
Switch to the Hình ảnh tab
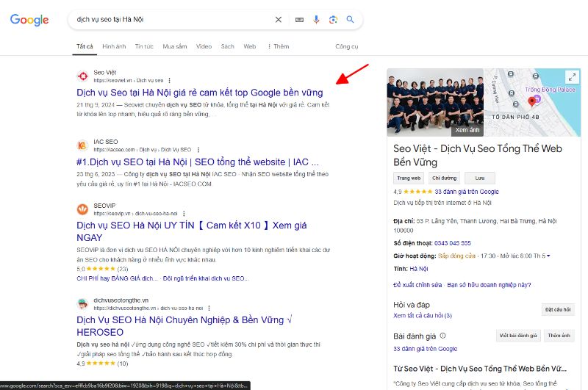[114, 46]
